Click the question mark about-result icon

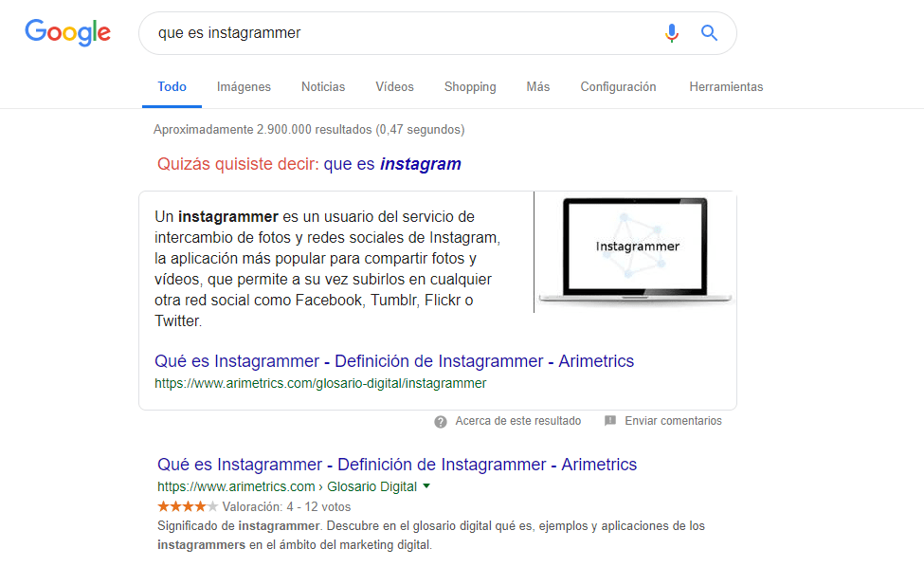(x=440, y=421)
